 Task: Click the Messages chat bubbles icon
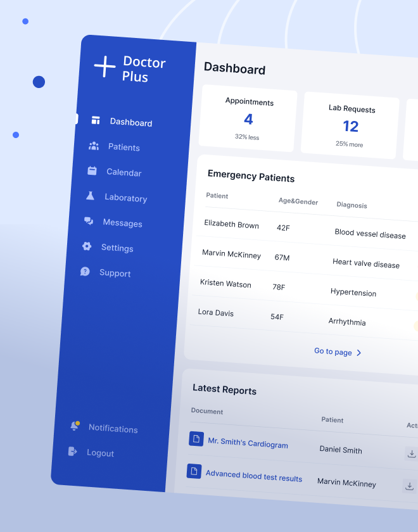point(89,221)
